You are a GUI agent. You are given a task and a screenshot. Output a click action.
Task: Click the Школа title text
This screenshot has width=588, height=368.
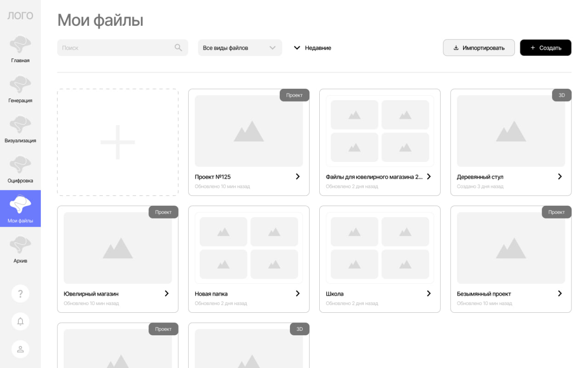[335, 293]
